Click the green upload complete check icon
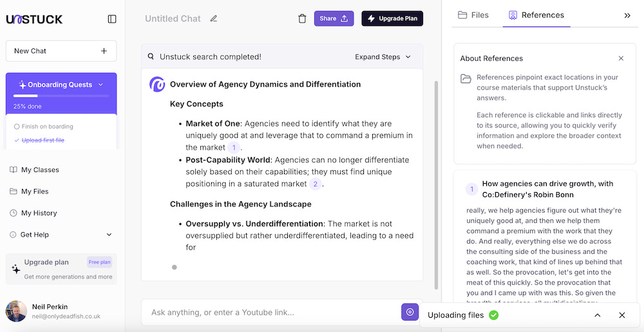The image size is (644, 332). [x=494, y=315]
